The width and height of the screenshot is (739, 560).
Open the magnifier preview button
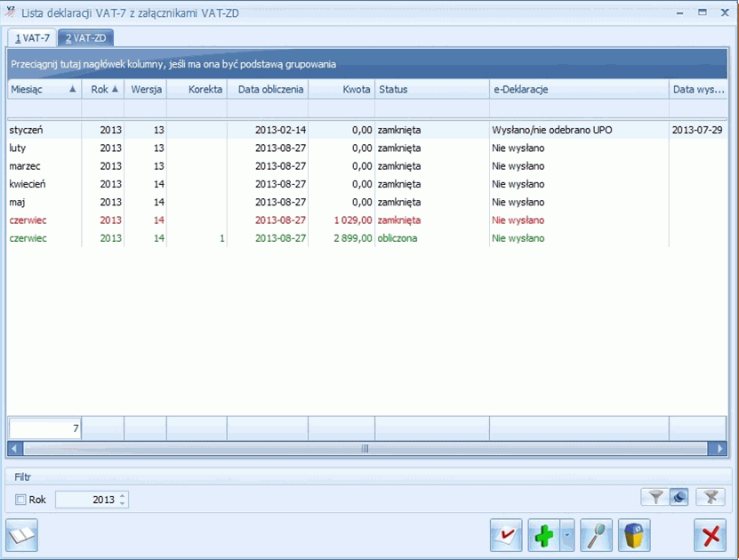click(596, 535)
